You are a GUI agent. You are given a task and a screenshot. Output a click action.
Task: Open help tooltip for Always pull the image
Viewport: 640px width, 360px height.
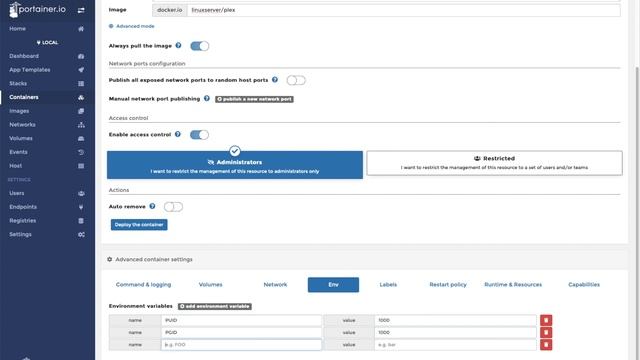click(x=178, y=46)
